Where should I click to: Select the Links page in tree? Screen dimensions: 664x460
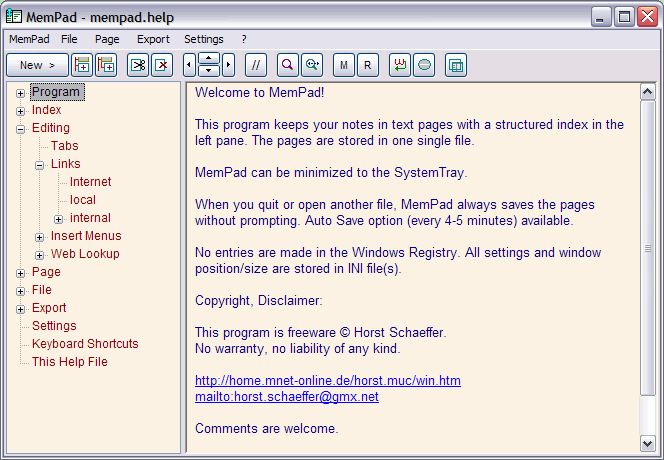66,164
